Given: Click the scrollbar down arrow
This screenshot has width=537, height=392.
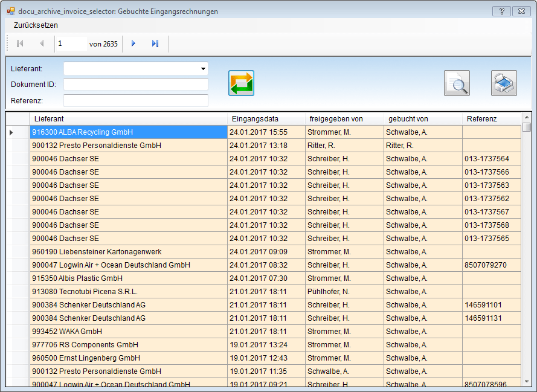Looking at the screenshot, I should coord(526,382).
